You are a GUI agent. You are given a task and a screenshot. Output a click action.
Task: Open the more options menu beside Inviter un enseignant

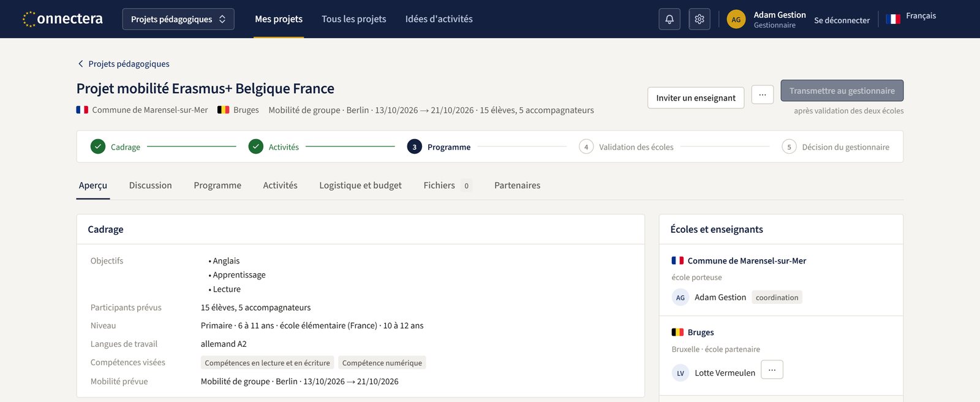click(x=763, y=94)
